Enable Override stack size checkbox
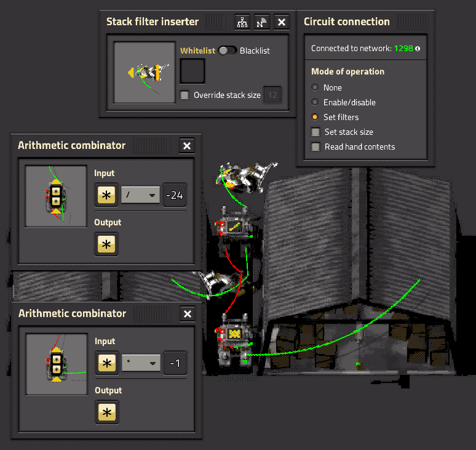The width and height of the screenshot is (476, 450). point(184,95)
